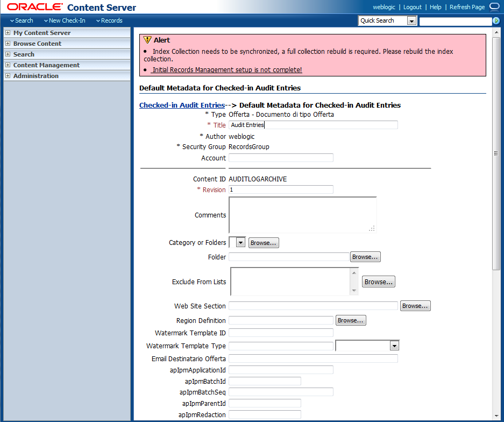Open the Watermark Template Type dropdown

tap(394, 346)
